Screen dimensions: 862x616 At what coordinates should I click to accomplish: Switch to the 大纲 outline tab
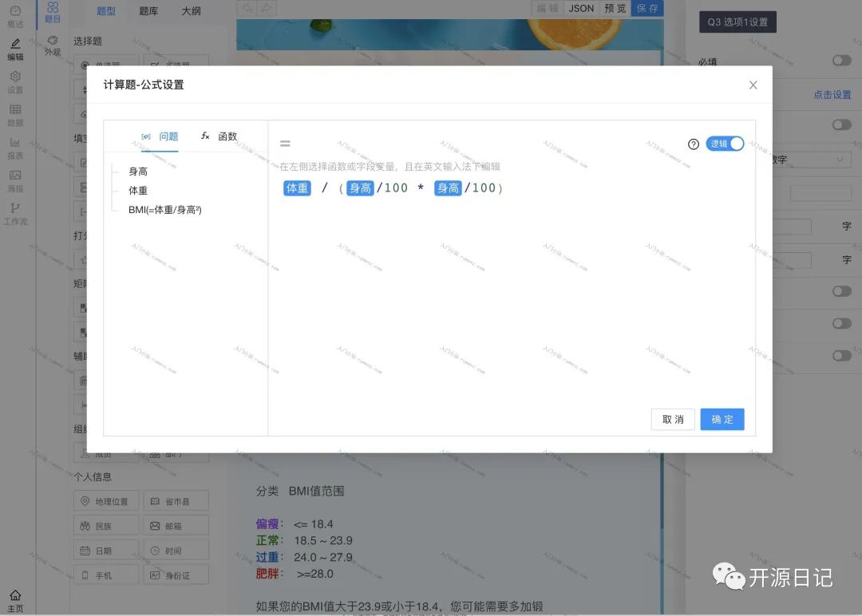pos(192,11)
